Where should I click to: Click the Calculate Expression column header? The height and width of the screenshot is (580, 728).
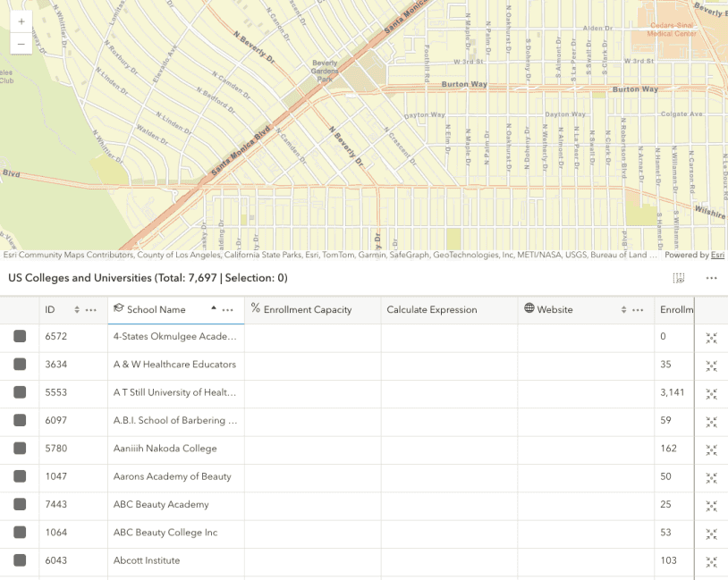(431, 310)
